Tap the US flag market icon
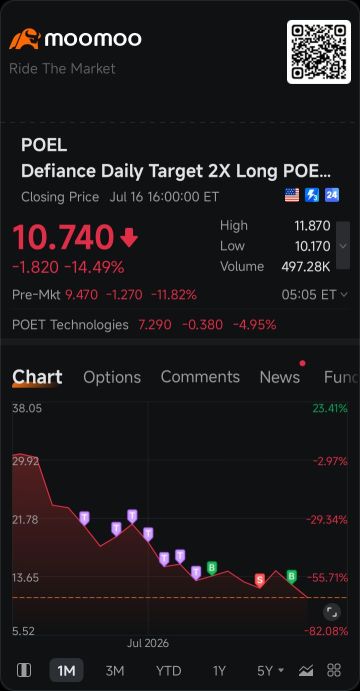360x691 pixels. click(x=292, y=195)
